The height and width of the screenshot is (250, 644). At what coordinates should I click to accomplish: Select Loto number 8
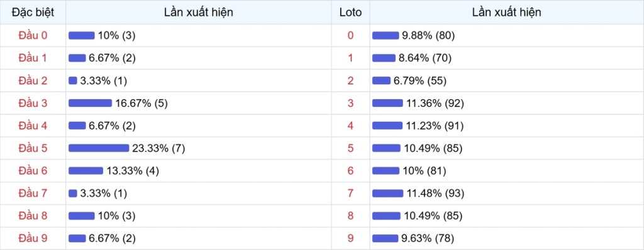(350, 216)
